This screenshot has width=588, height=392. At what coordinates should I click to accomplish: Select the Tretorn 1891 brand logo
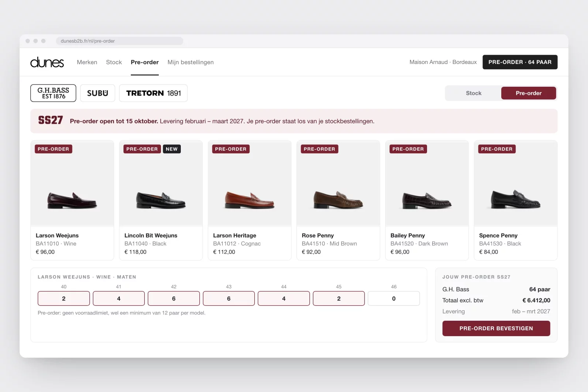tap(153, 93)
